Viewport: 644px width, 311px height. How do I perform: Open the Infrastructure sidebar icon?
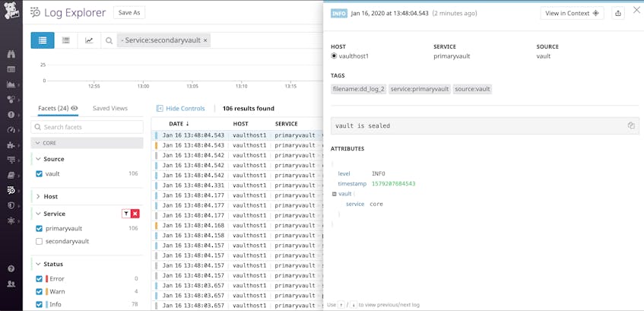[11, 100]
